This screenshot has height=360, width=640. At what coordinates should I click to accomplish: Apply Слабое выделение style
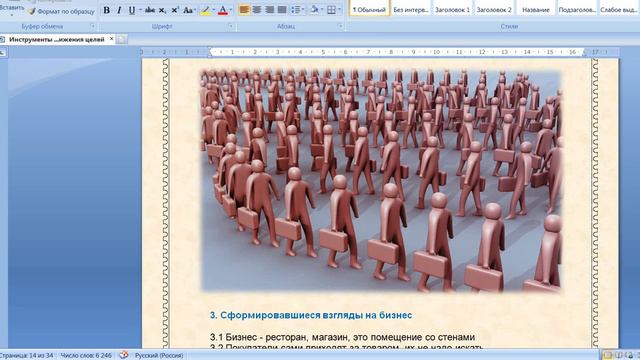[619, 9]
